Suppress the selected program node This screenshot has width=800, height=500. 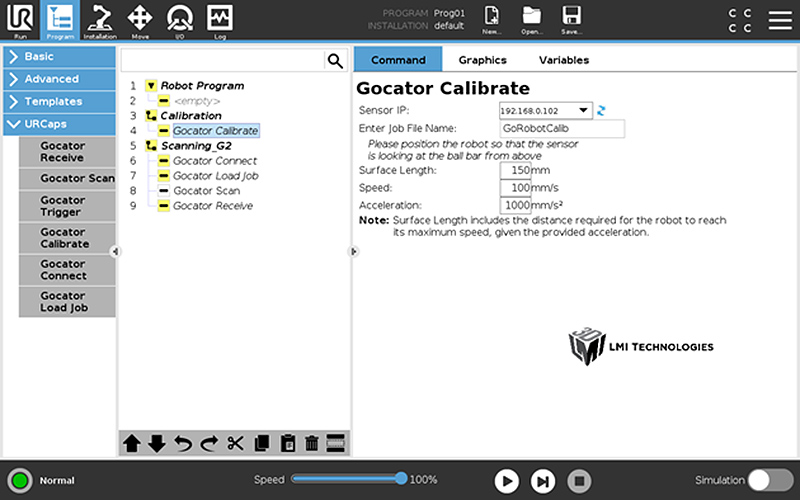pos(336,443)
